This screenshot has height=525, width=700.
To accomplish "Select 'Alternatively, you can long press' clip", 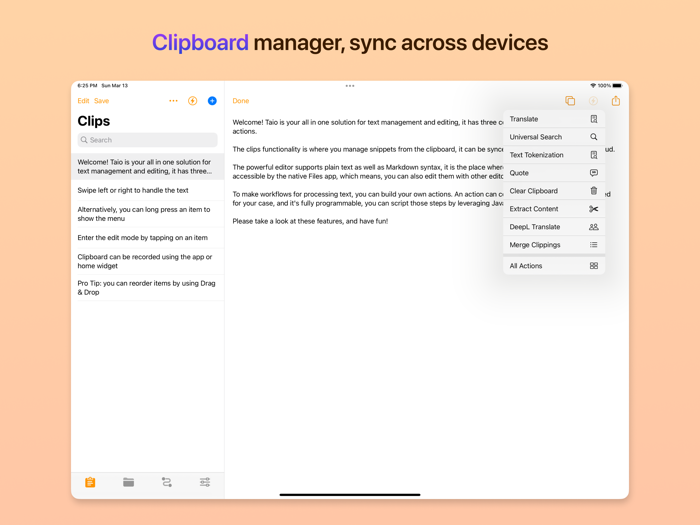I will click(147, 214).
